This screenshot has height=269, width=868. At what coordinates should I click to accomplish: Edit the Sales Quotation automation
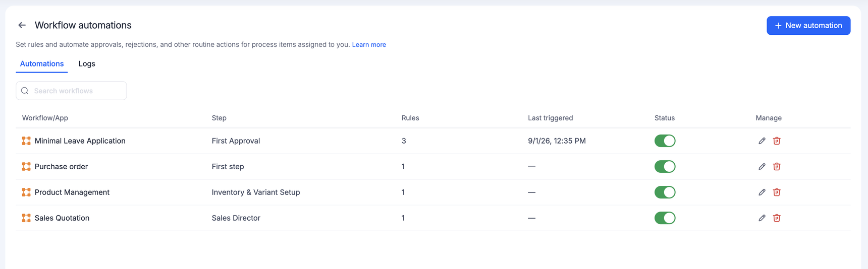(x=762, y=218)
